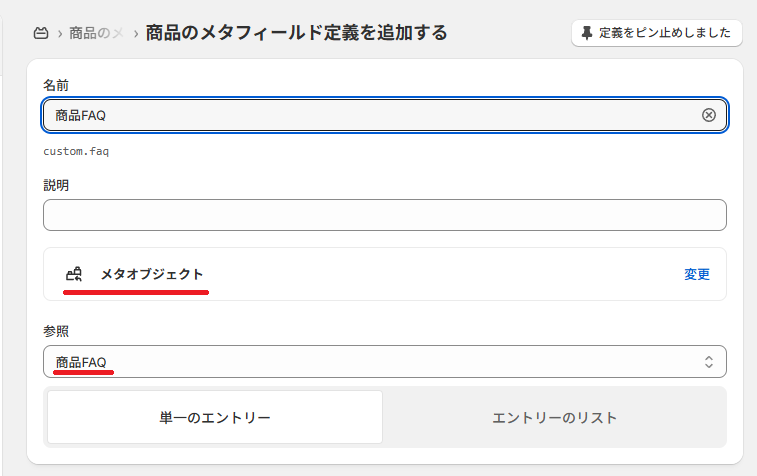Switch to エントリーのリスト option
This screenshot has height=476, width=757.
tap(554, 417)
